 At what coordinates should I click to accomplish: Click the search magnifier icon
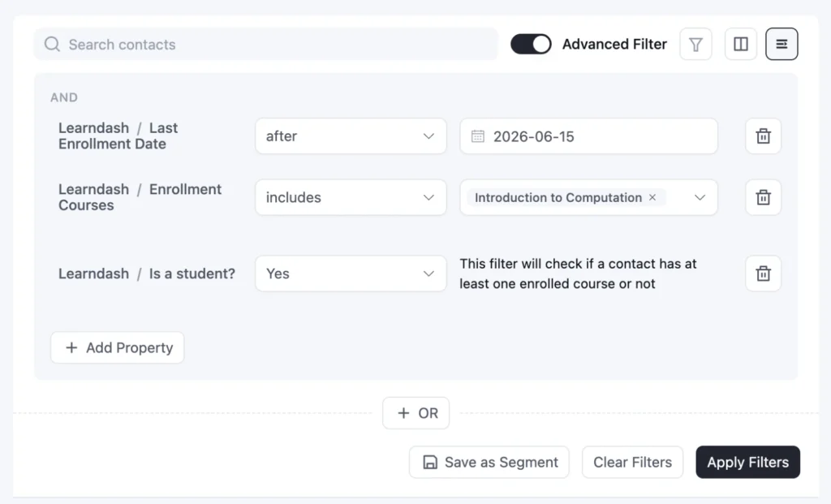click(x=52, y=44)
